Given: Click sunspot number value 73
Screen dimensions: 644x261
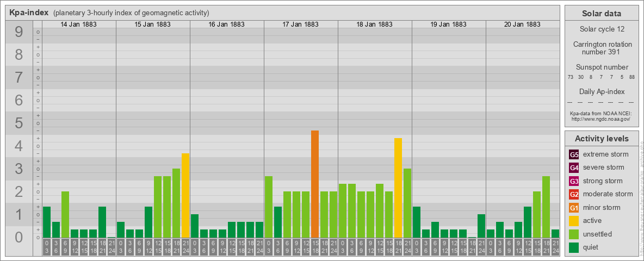Looking at the screenshot, I should [x=571, y=77].
